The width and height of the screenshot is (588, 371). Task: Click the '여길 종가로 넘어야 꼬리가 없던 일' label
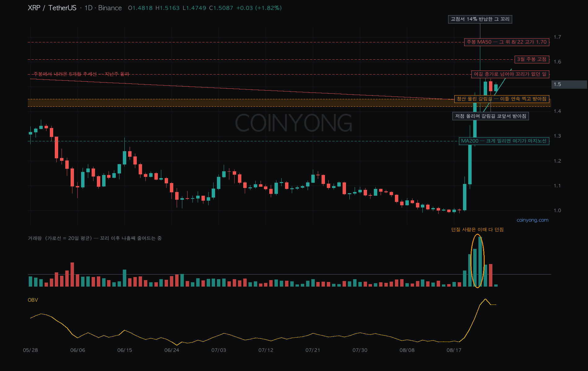[510, 74]
